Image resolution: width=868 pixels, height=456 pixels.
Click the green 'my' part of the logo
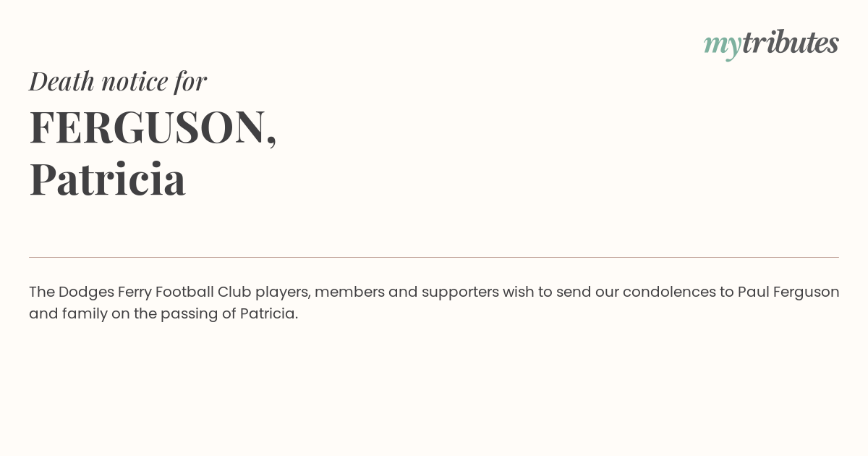[722, 46]
